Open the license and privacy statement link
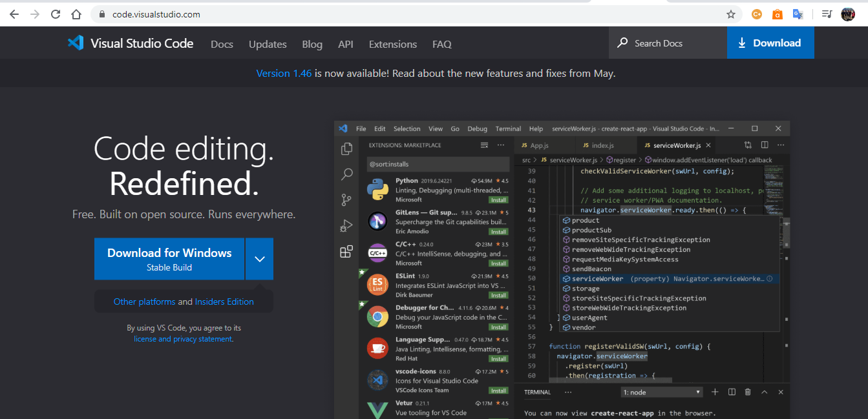Viewport: 868px width, 419px height. click(183, 339)
